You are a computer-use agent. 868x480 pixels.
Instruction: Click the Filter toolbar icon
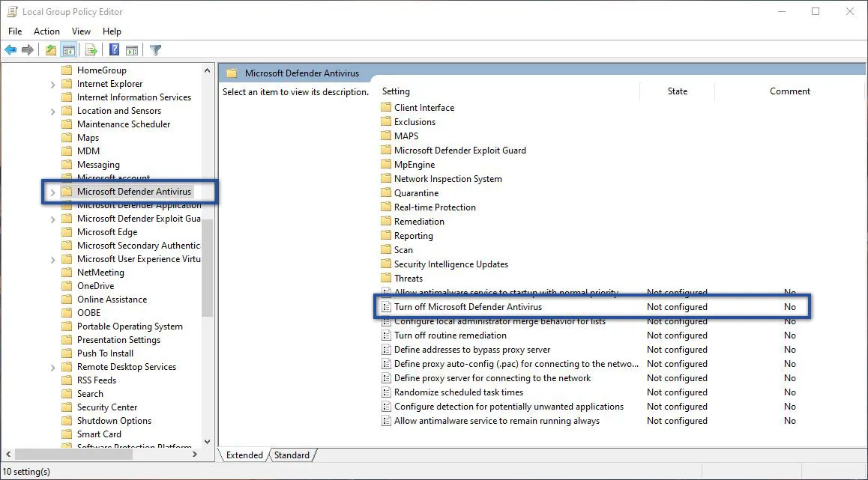click(x=155, y=49)
